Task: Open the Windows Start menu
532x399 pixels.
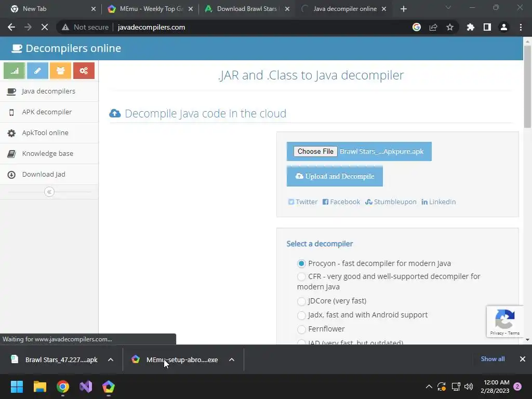Action: click(x=17, y=387)
